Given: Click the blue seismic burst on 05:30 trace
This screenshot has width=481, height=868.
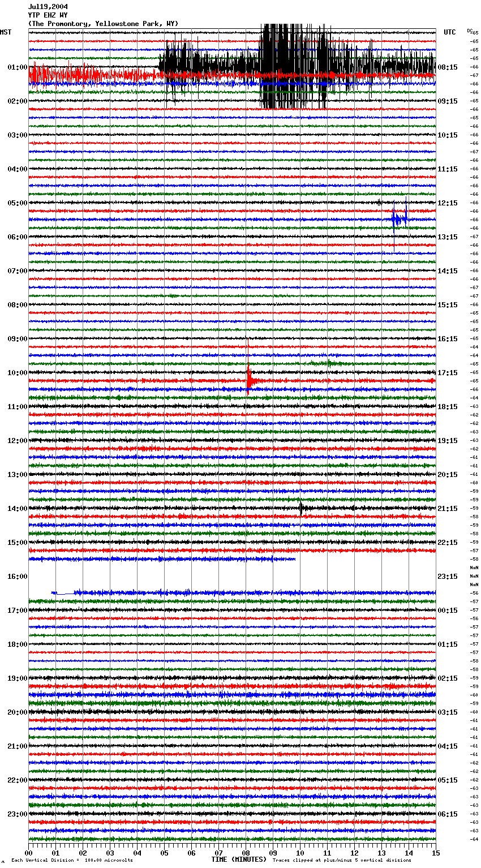Looking at the screenshot, I should [399, 219].
